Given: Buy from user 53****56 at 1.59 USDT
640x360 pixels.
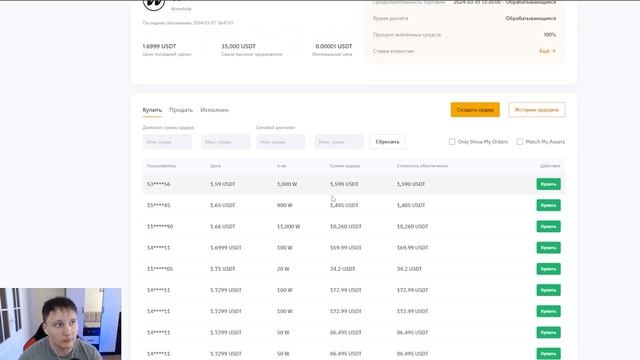Looking at the screenshot, I should point(548,184).
